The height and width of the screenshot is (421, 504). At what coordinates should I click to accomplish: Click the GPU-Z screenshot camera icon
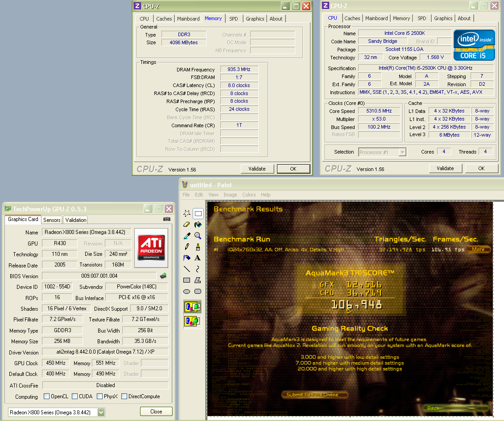(166, 219)
